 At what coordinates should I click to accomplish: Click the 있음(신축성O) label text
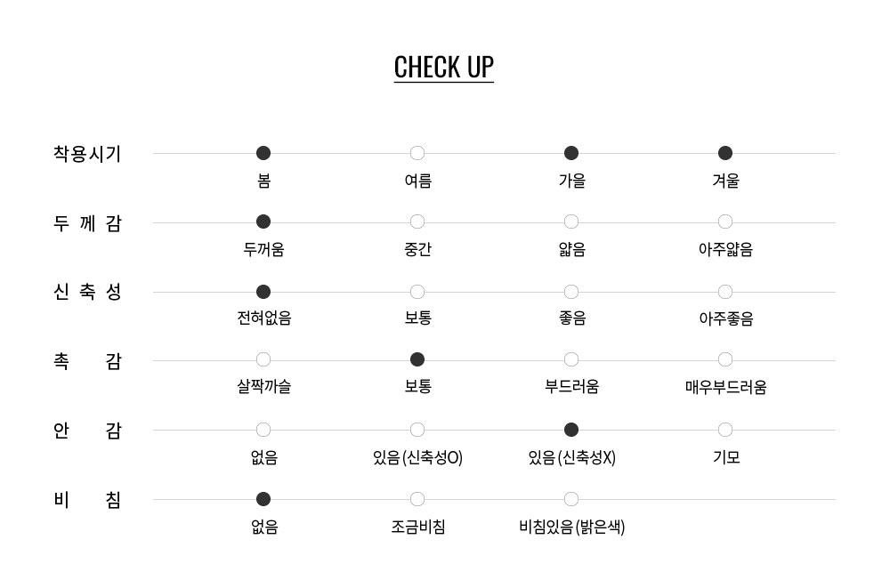pyautogui.click(x=417, y=458)
